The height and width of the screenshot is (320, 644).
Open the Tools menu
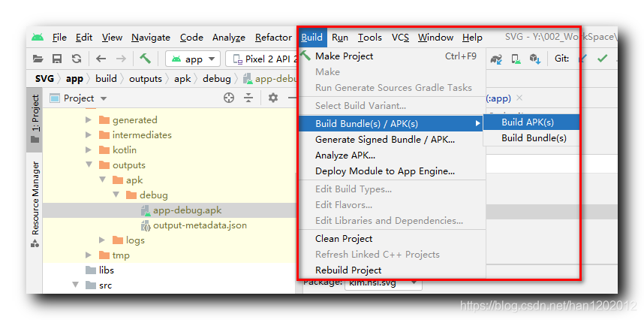click(369, 38)
